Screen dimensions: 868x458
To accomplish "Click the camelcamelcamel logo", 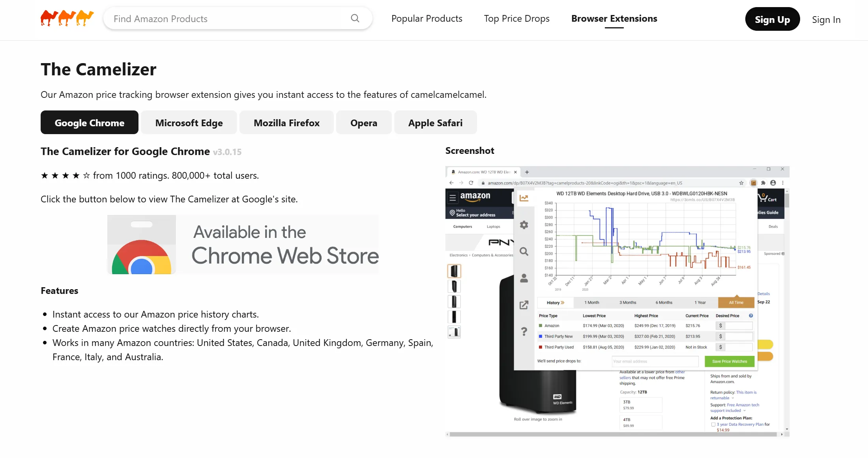I will (67, 18).
